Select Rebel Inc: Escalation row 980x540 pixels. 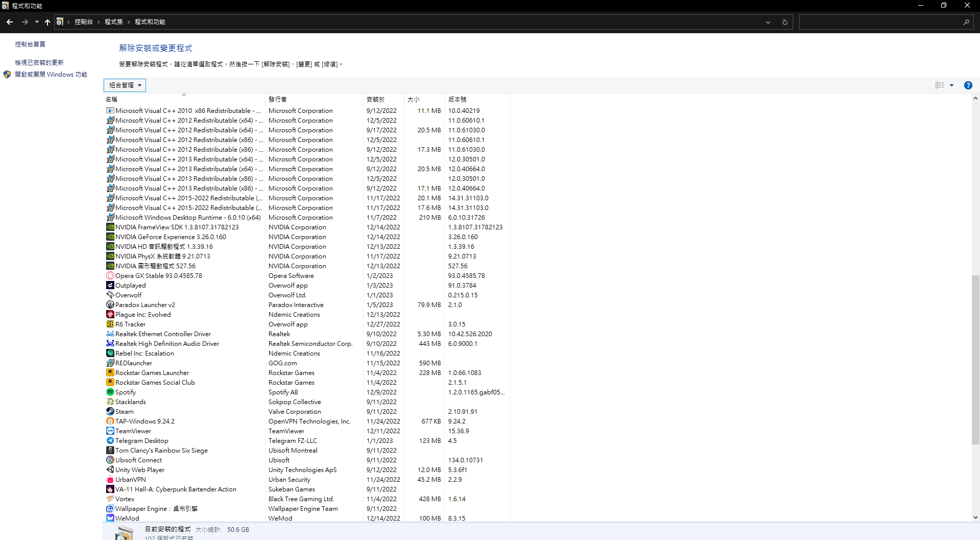tap(306, 354)
